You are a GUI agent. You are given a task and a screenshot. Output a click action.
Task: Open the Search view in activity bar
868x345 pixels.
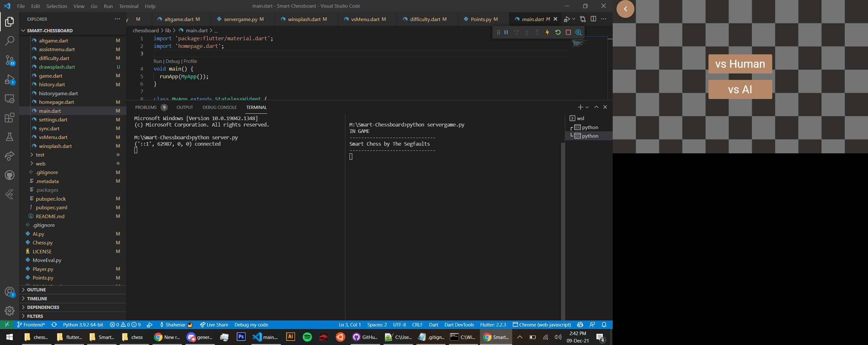coord(10,41)
